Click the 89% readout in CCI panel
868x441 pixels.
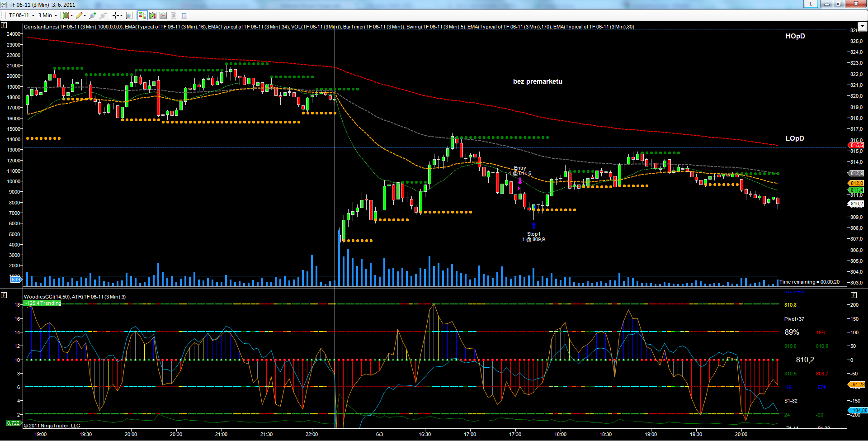pos(792,332)
